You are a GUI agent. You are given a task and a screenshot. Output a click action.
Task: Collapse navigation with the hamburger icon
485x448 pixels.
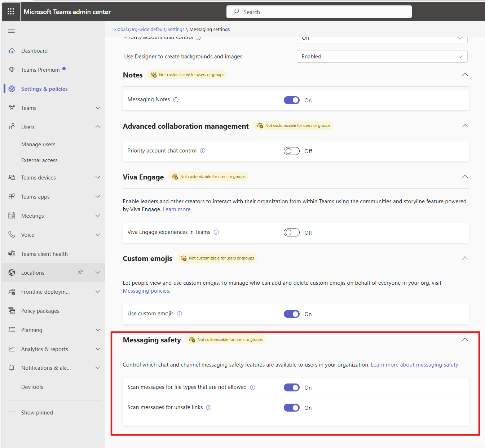point(12,31)
